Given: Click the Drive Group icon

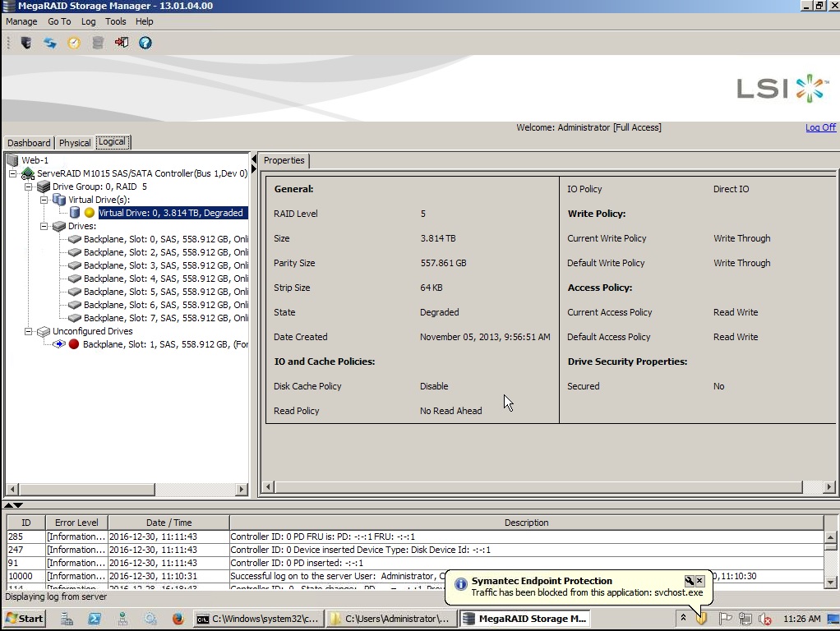Looking at the screenshot, I should (44, 187).
